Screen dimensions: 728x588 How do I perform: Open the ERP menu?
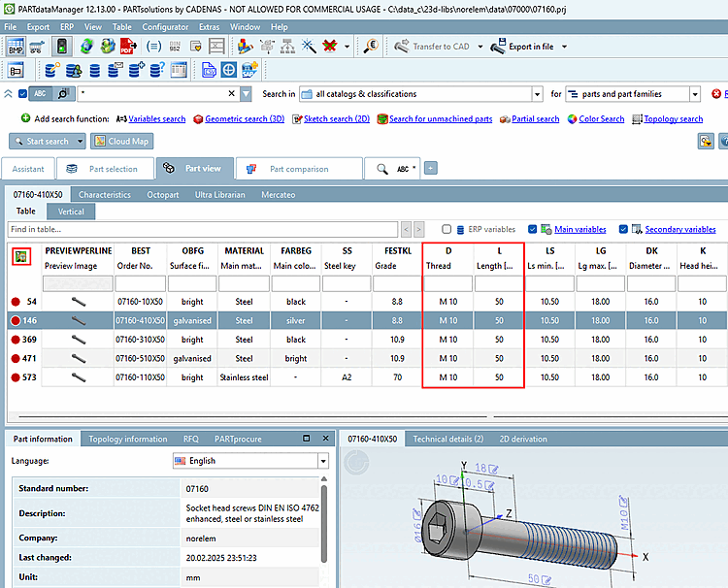point(67,27)
